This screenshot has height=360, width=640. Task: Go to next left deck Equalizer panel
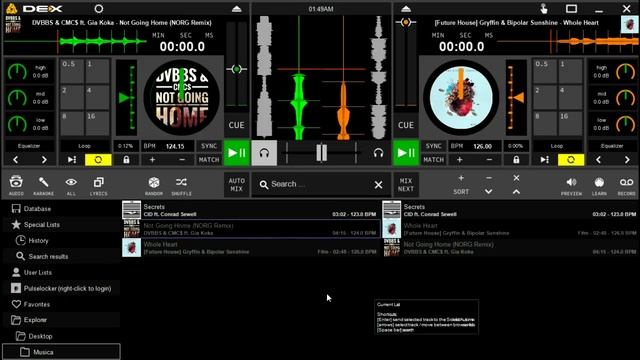44,160
